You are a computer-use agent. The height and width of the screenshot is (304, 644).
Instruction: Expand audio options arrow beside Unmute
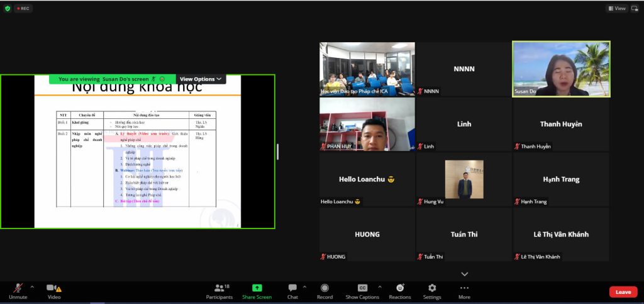pyautogui.click(x=32, y=287)
